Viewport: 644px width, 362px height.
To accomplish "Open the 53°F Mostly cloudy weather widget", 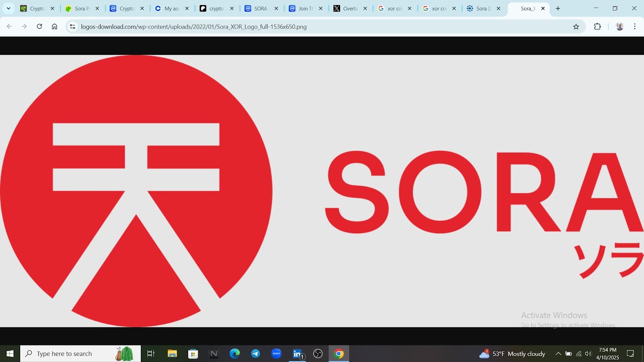I will click(512, 353).
